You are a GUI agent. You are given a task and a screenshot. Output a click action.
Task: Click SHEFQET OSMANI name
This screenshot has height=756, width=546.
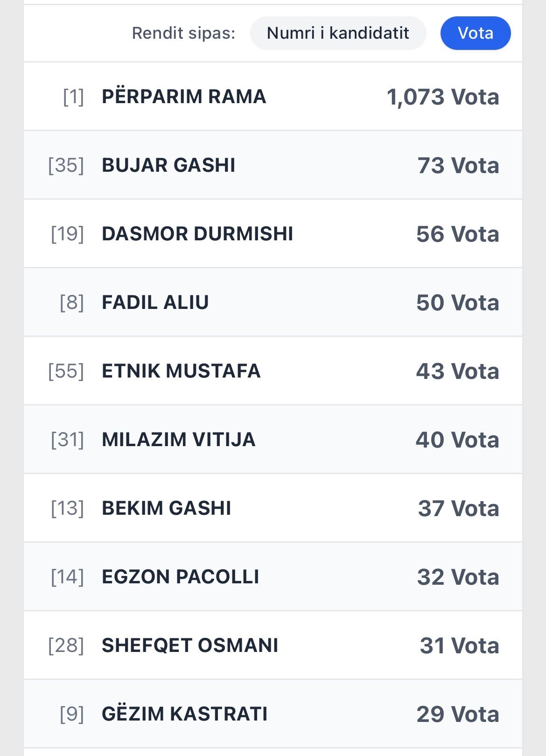(x=190, y=645)
